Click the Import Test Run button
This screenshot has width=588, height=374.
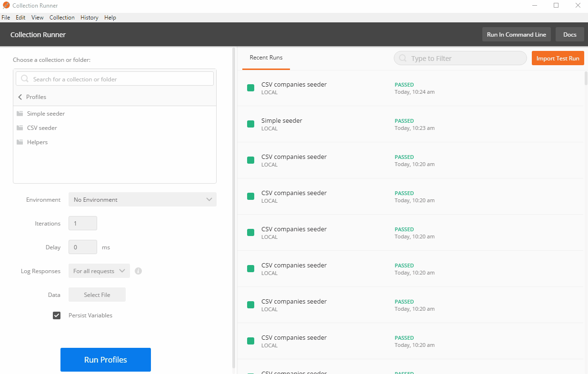(558, 58)
